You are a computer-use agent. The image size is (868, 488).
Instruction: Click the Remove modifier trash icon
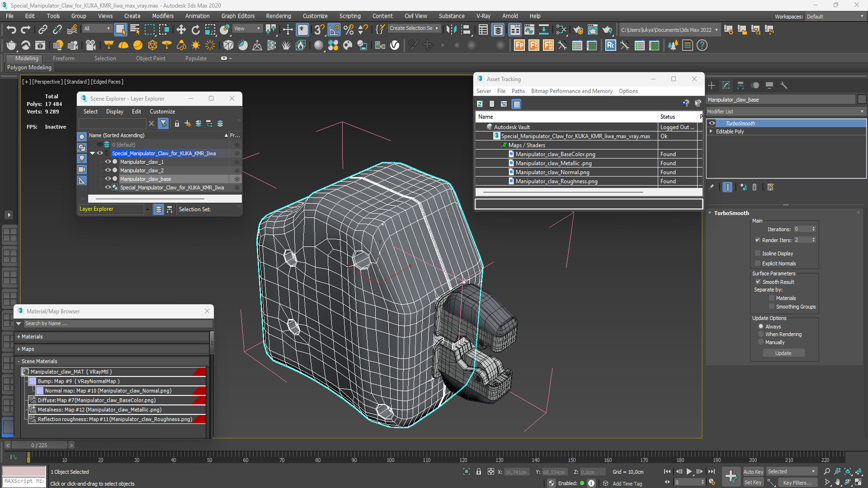[x=755, y=187]
